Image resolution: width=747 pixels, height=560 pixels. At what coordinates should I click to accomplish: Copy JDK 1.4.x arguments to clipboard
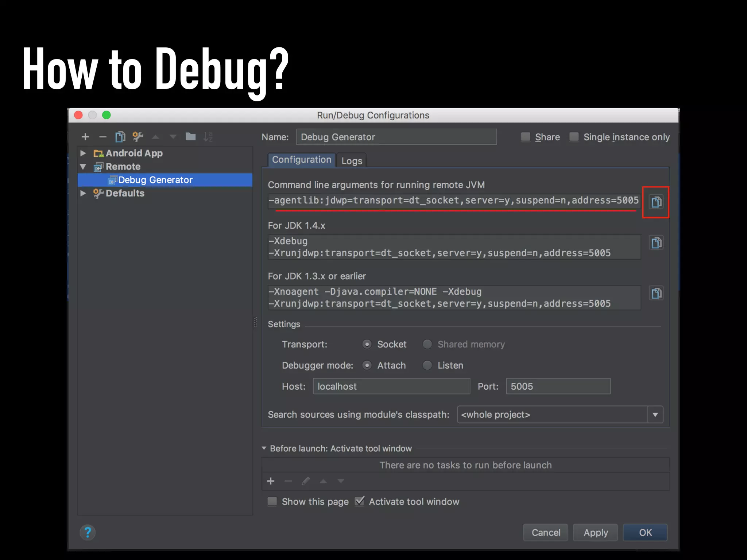[x=656, y=243]
